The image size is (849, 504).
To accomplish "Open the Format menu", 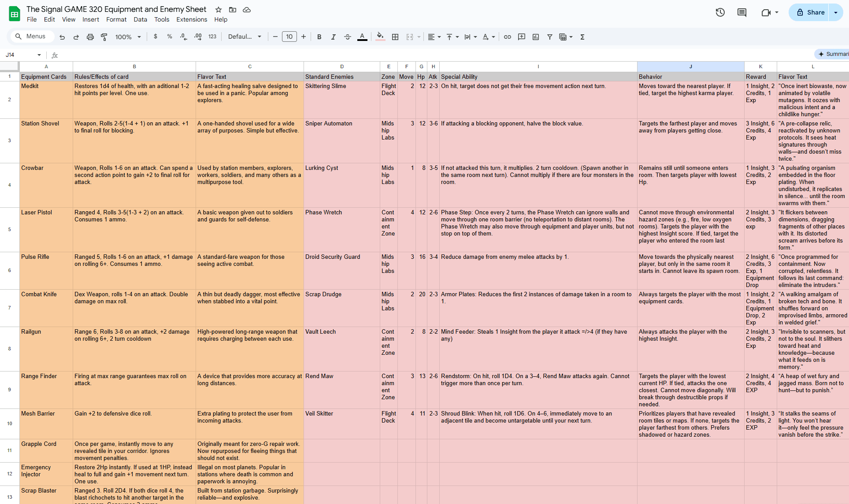I will [x=116, y=19].
